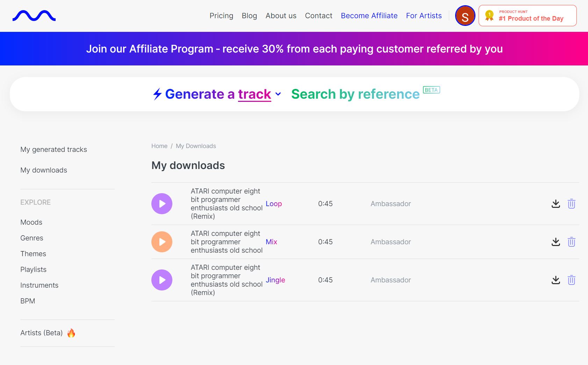Delete the Jingle track from downloads
Viewport: 588px width, 365px height.
(571, 280)
